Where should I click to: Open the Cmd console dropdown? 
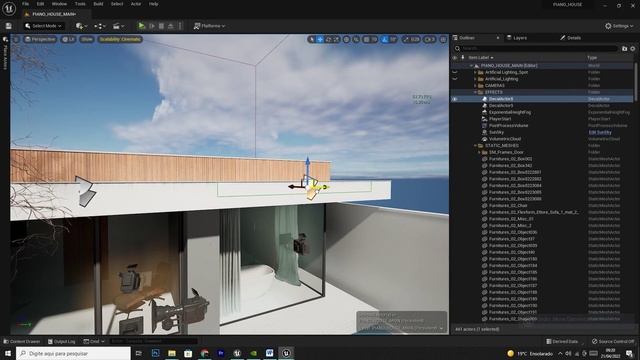click(x=94, y=342)
